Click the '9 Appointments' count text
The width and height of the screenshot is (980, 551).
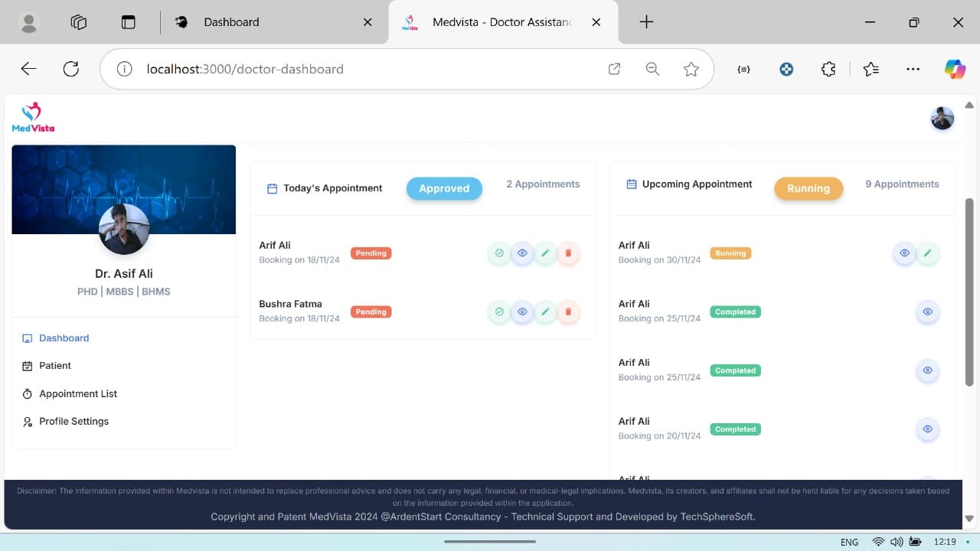point(902,184)
